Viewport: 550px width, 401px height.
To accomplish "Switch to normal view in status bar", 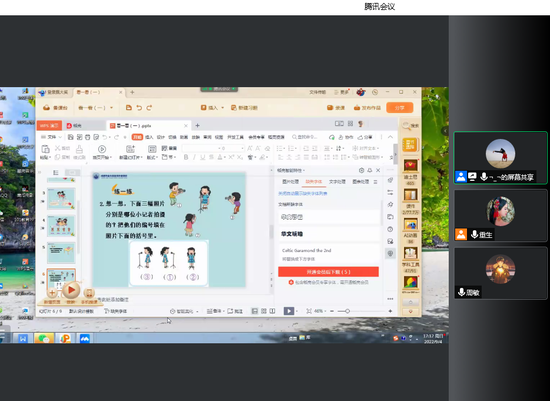I will [255, 311].
